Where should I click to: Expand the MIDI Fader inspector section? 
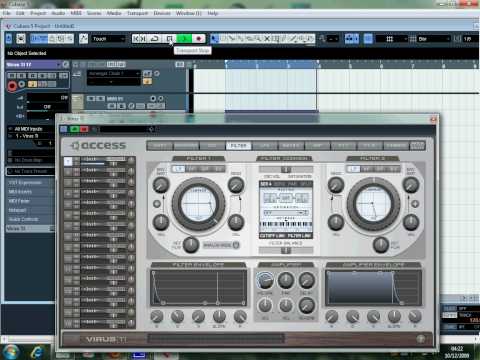click(x=30, y=201)
